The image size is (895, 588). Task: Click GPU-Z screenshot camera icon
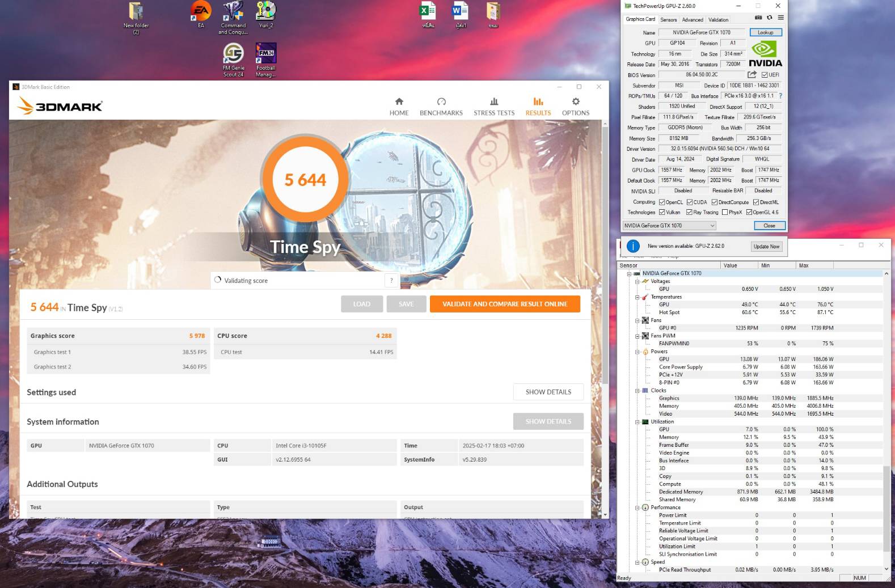click(758, 18)
